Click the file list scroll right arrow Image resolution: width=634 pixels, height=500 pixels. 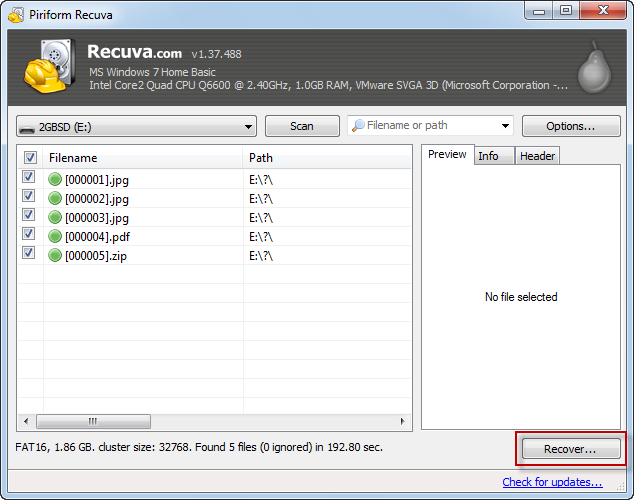(402, 421)
